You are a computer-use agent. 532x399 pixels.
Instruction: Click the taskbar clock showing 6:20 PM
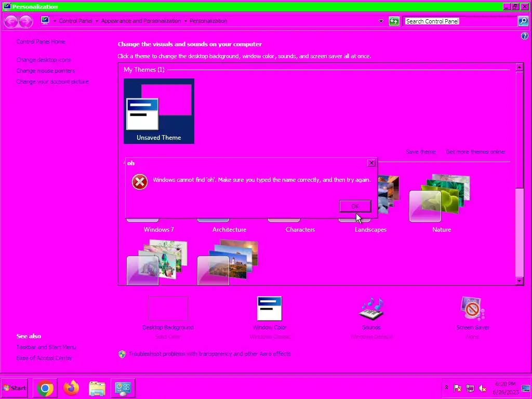(x=506, y=388)
